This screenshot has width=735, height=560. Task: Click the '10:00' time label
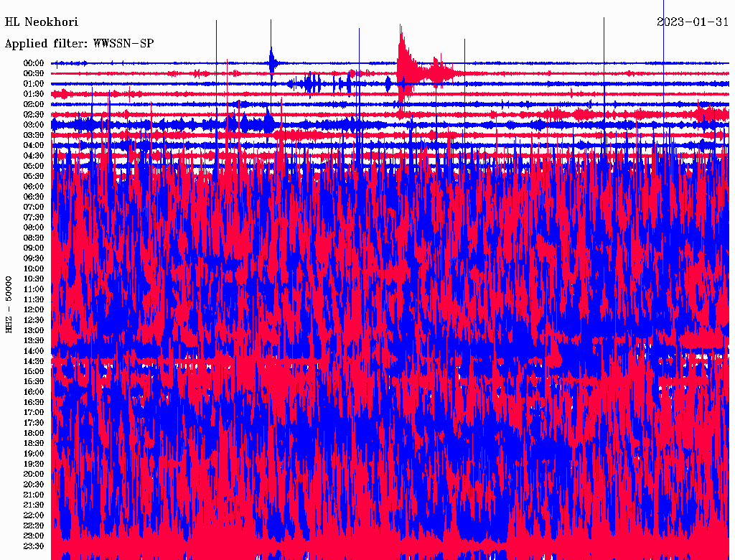pos(34,269)
